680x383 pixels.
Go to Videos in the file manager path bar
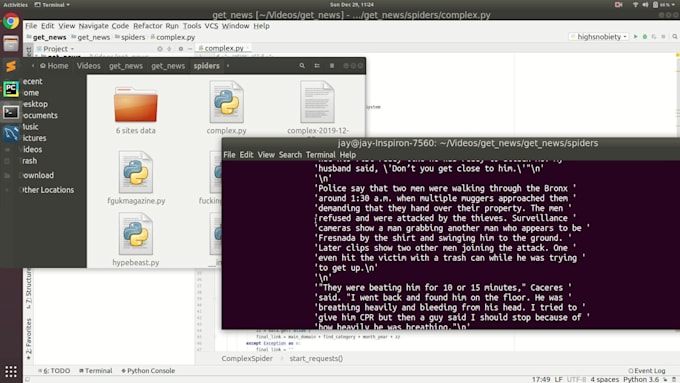pos(88,65)
